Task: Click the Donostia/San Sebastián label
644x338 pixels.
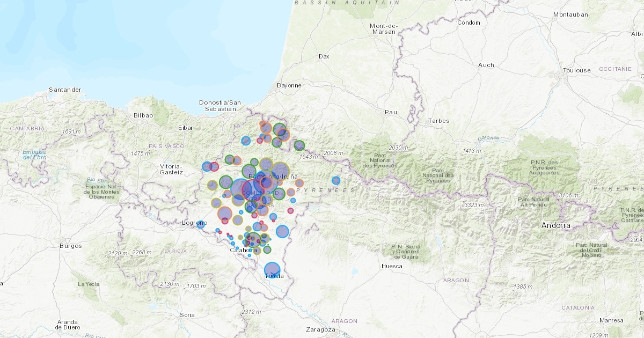Action: click(217, 105)
